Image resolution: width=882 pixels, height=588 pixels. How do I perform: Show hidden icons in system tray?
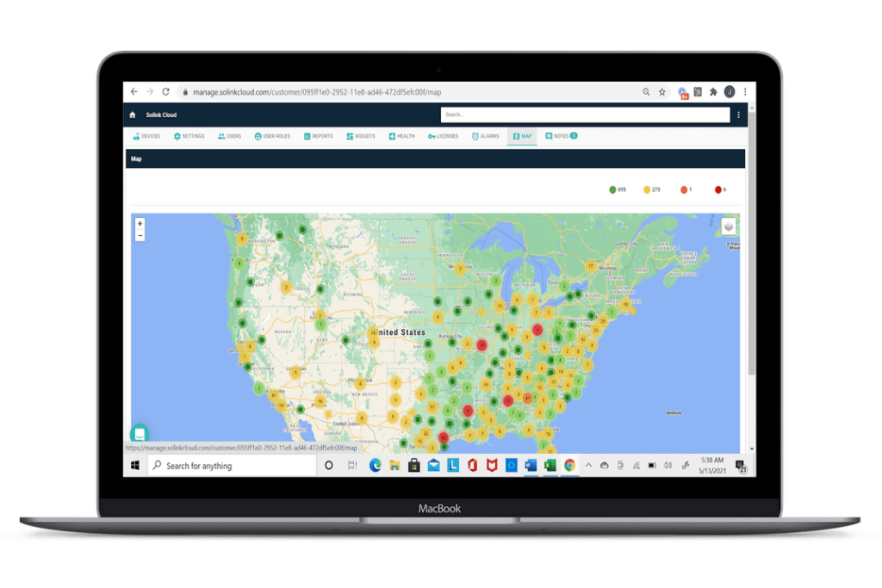tap(589, 466)
